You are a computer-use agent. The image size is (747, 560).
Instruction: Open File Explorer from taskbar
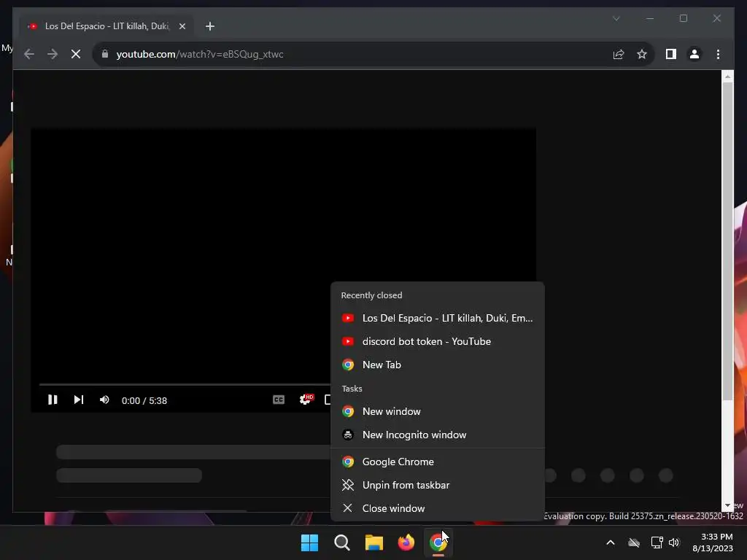pos(374,542)
